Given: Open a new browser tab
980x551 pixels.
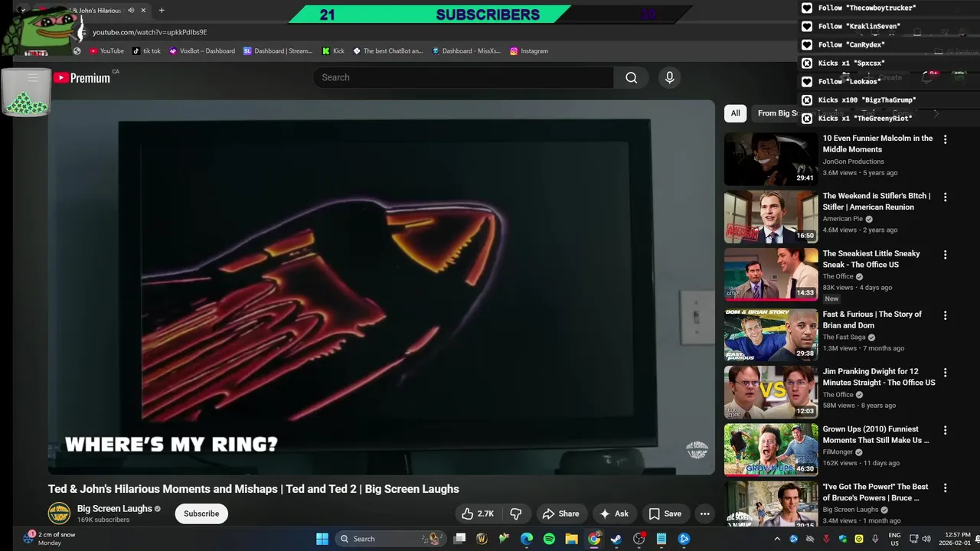Looking at the screenshot, I should [161, 11].
